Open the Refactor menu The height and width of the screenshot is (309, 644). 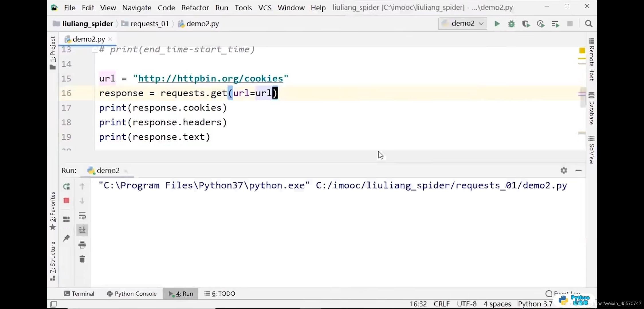195,8
